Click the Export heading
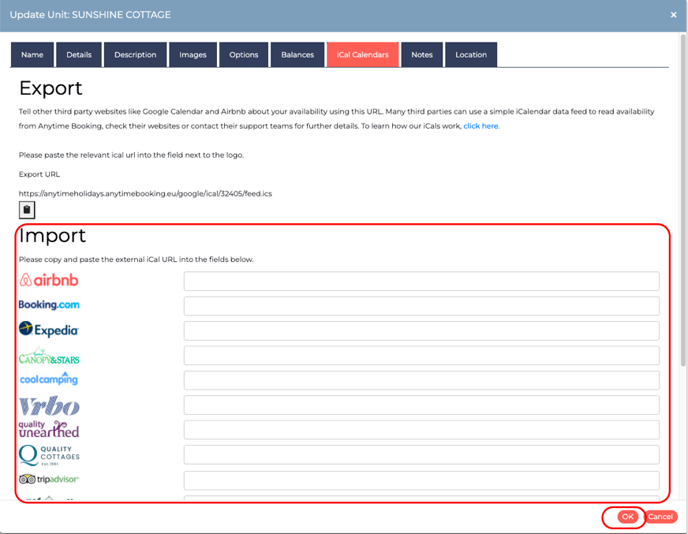Viewport: 688px width, 534px height. (50, 88)
